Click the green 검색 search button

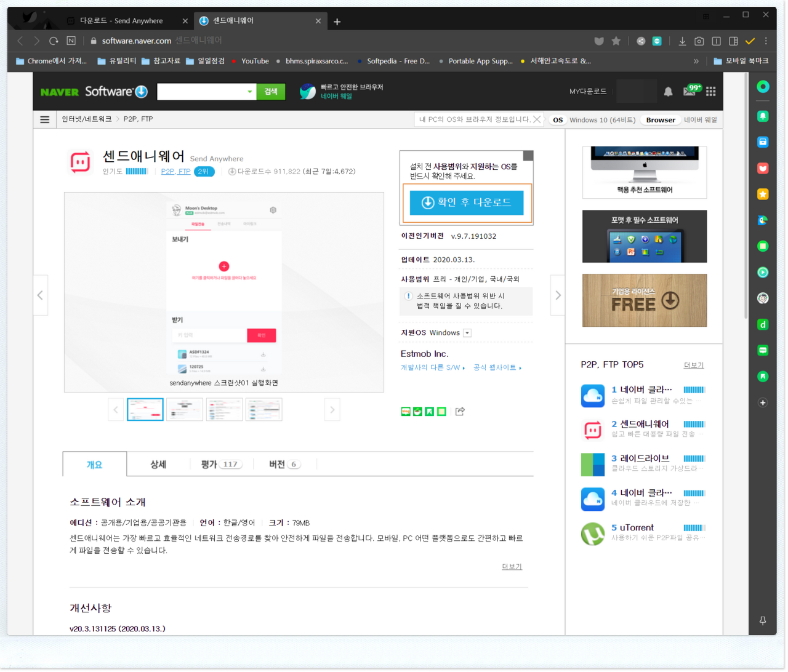tap(271, 92)
